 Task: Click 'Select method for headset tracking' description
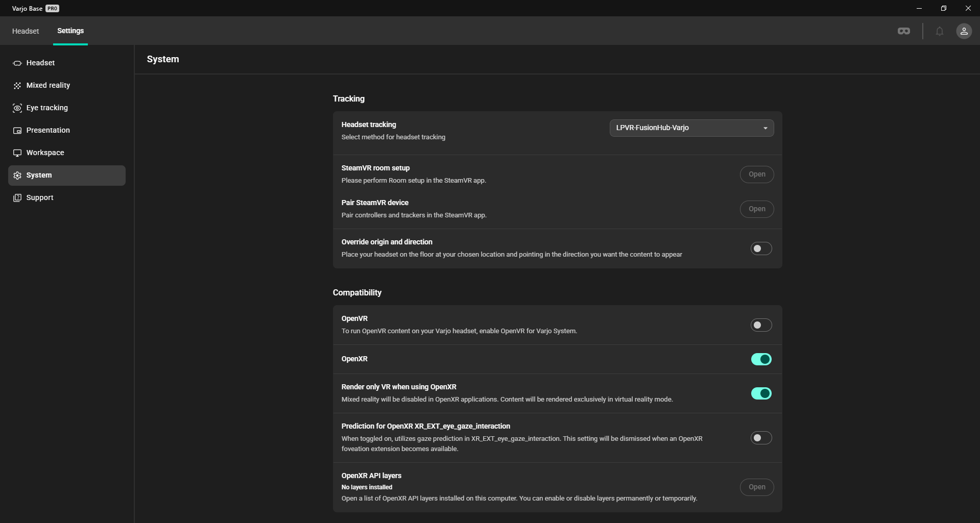[x=393, y=137]
